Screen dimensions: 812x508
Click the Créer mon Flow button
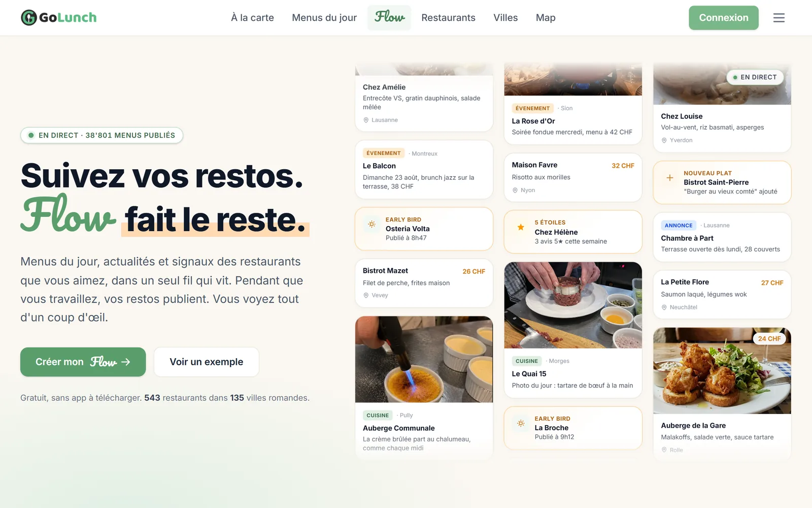coord(83,362)
